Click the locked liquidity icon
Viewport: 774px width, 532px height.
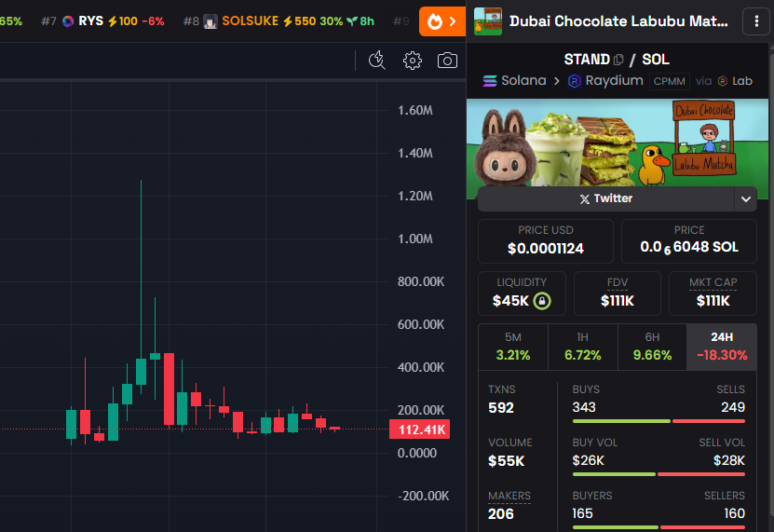coord(542,301)
